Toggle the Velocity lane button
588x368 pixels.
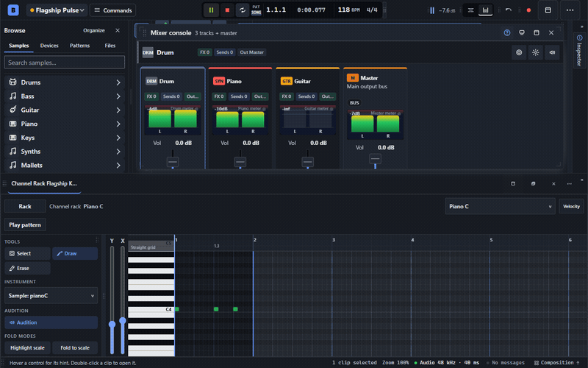[571, 206]
